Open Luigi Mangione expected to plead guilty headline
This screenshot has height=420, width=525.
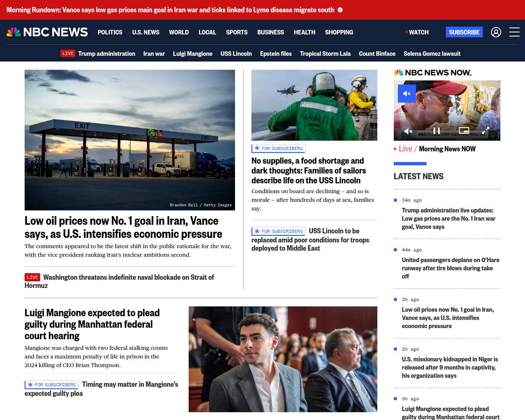point(92,324)
